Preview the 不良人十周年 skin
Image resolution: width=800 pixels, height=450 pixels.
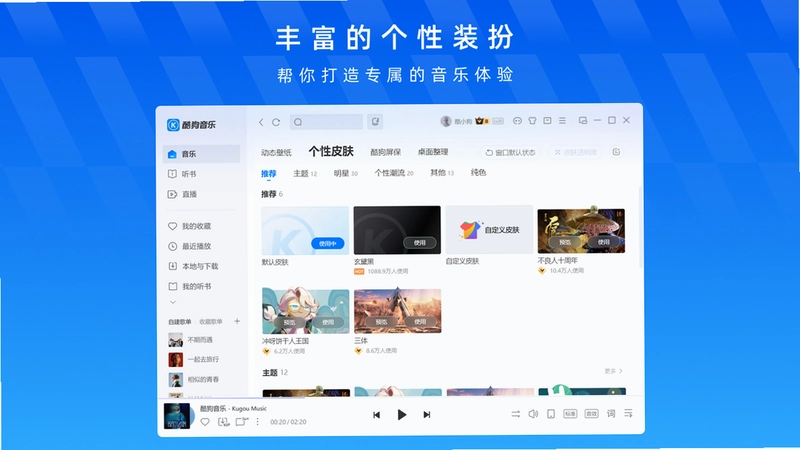pos(565,242)
